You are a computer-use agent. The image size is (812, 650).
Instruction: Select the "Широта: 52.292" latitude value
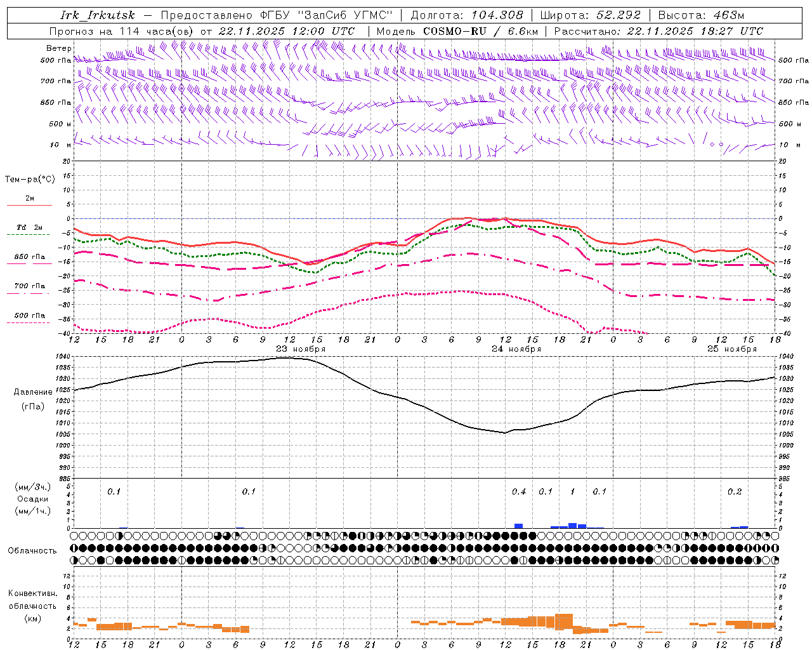point(591,15)
